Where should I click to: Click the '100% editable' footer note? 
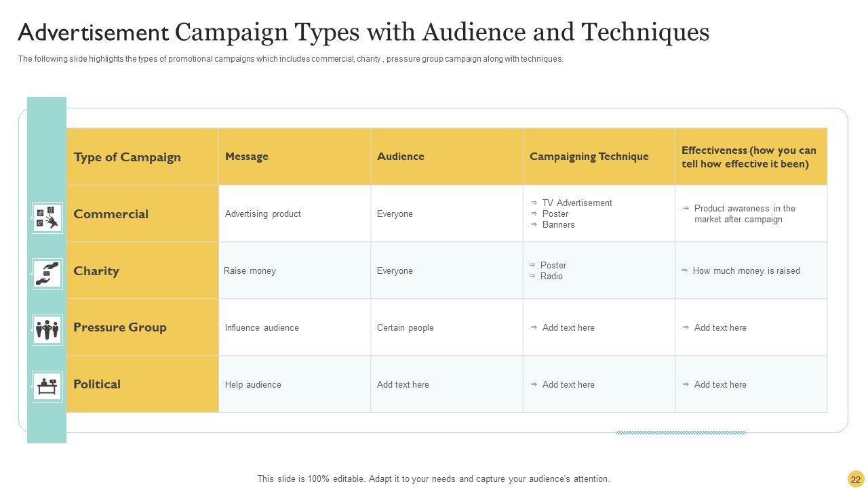[433, 479]
